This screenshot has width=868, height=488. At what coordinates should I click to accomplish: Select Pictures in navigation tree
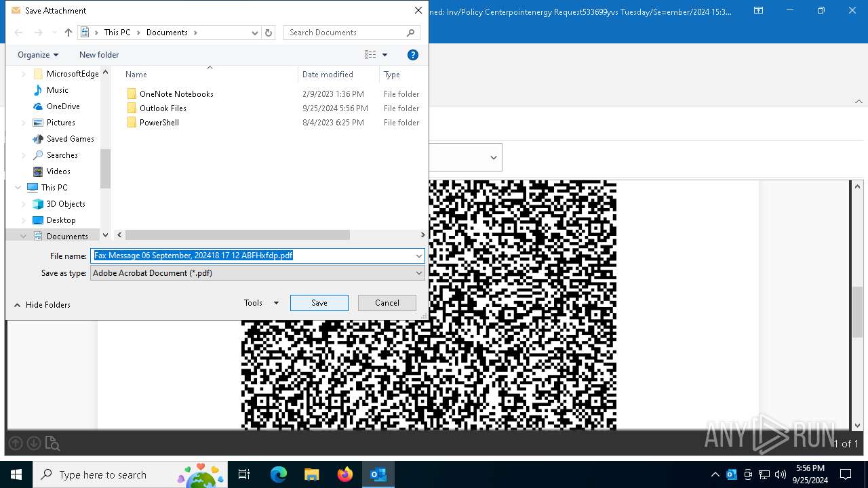click(x=54, y=123)
